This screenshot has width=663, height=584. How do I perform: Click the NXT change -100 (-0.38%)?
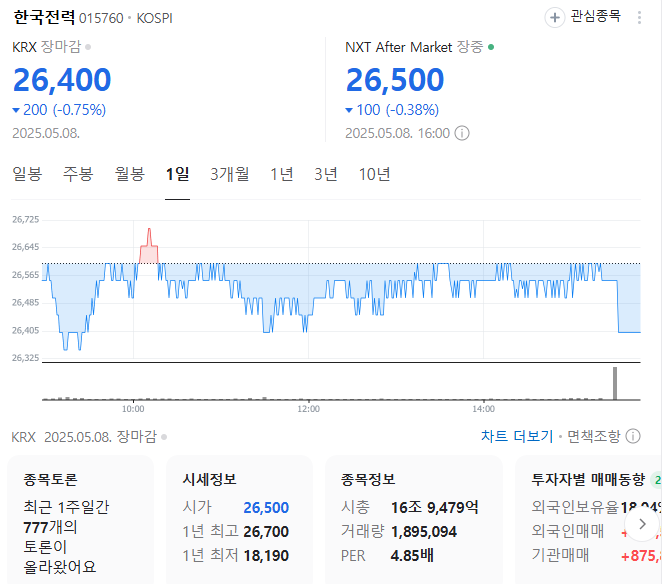[392, 110]
